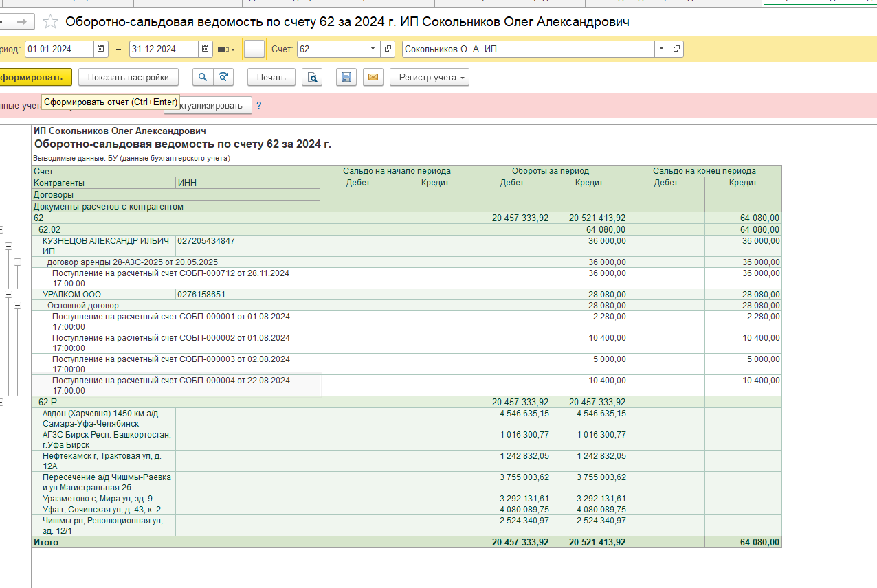Screen dimensions: 877x588
Task: Click the magnifier Find icon
Action: (x=203, y=78)
